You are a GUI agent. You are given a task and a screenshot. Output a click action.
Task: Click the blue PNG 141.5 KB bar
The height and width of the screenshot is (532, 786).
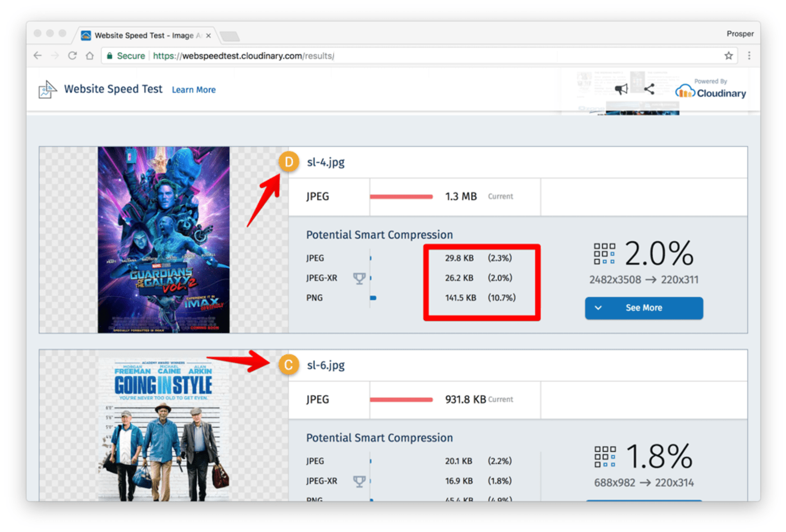click(x=373, y=298)
